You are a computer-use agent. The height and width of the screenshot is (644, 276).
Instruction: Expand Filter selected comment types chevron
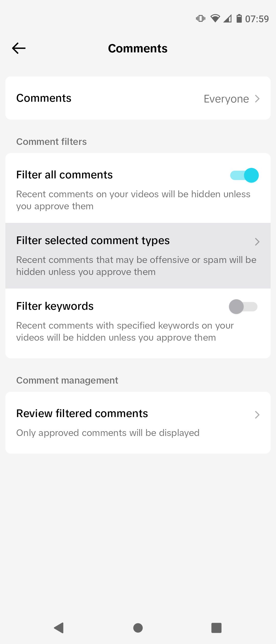[257, 242]
